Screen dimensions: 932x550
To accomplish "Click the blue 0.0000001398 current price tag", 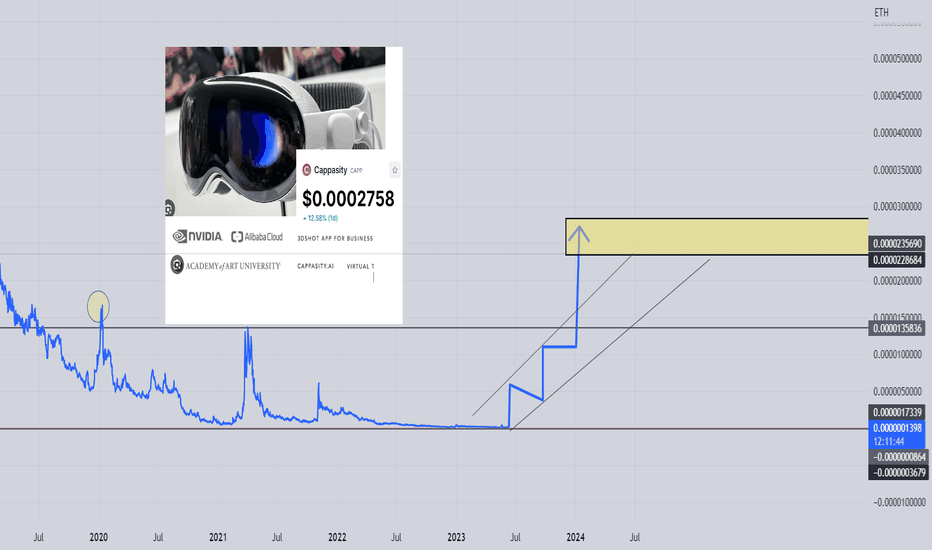I will (898, 428).
